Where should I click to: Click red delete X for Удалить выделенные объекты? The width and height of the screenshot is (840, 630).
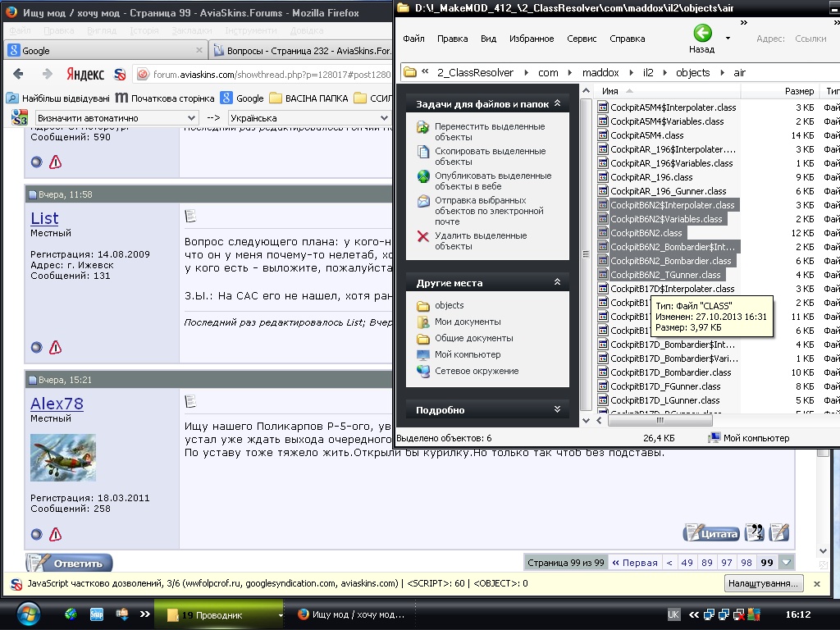(423, 237)
